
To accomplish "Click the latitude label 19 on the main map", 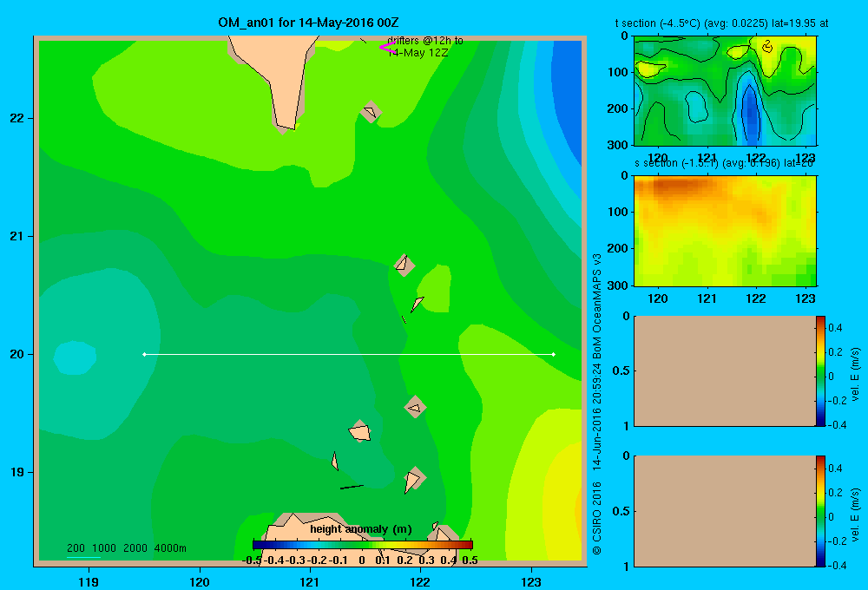I will pyautogui.click(x=16, y=472).
